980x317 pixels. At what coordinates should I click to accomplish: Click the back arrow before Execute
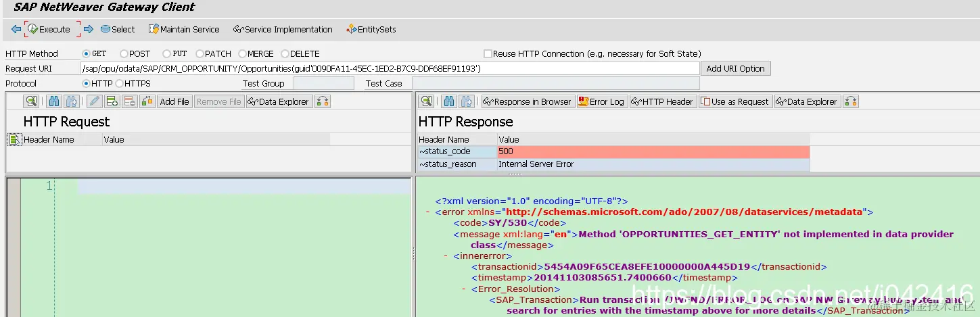coord(16,29)
